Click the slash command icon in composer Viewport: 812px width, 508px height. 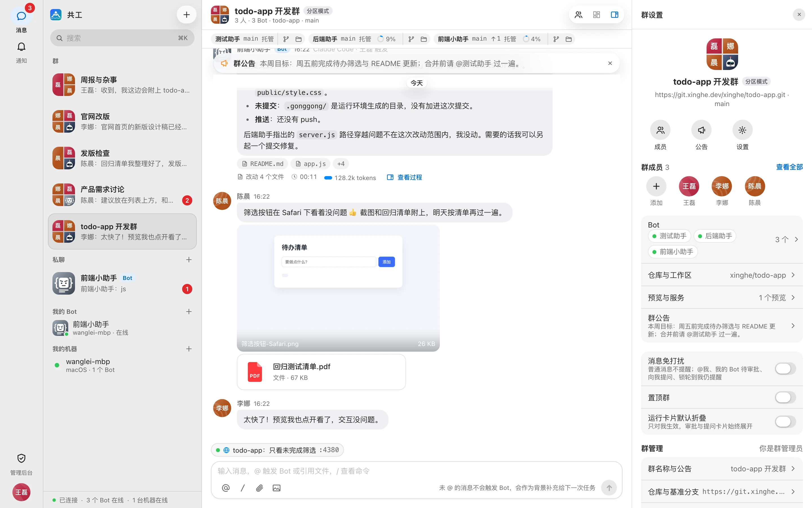[x=242, y=488]
